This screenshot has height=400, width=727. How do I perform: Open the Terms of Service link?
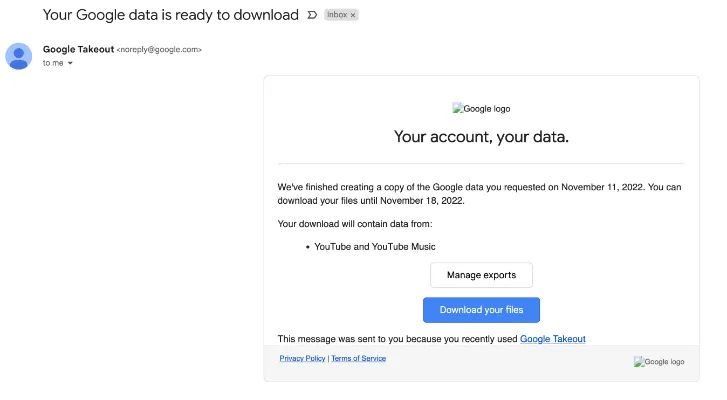point(358,358)
